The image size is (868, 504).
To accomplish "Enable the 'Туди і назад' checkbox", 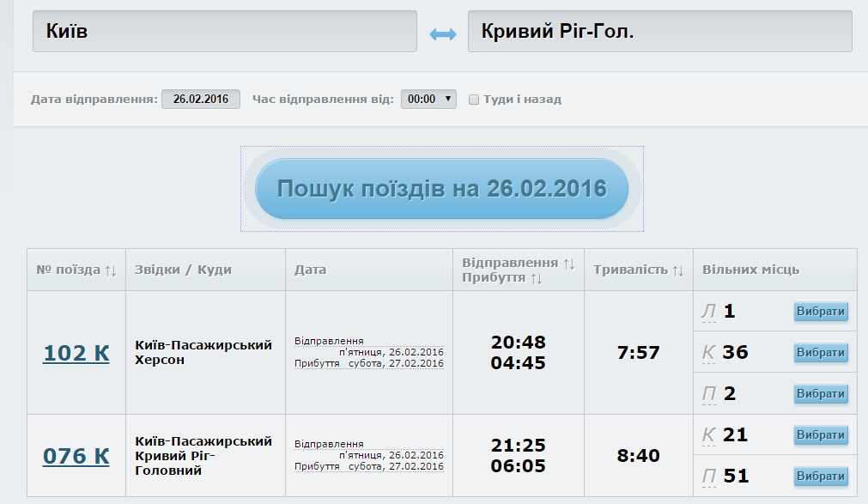I will [x=473, y=100].
